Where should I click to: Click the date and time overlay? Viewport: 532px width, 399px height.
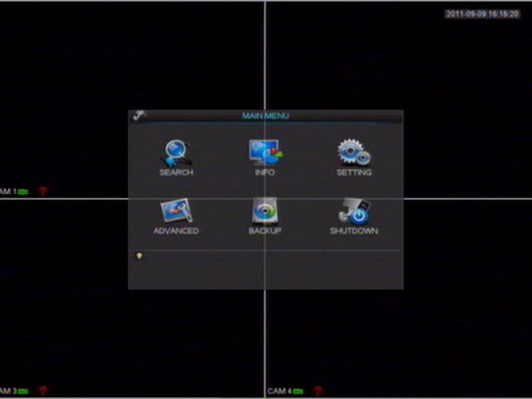tap(482, 14)
